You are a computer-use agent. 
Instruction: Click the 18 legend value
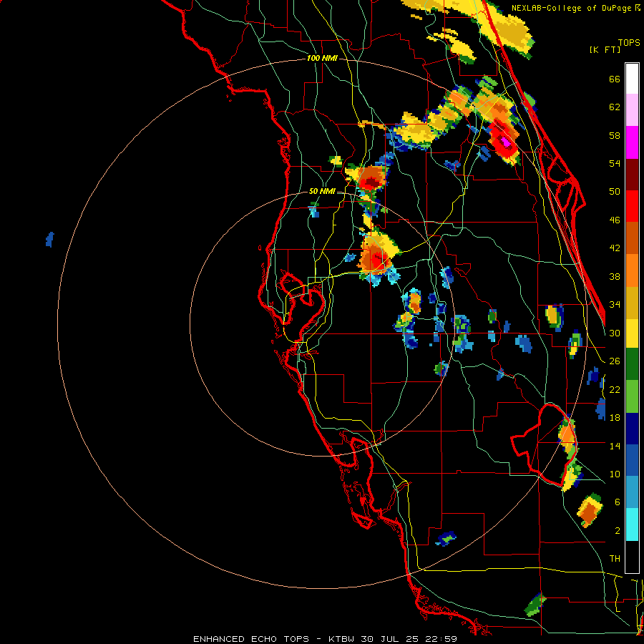pyautogui.click(x=615, y=418)
